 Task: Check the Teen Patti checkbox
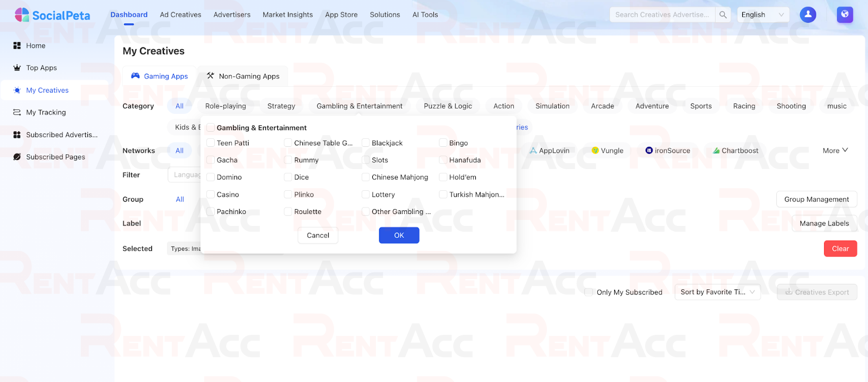tap(210, 143)
